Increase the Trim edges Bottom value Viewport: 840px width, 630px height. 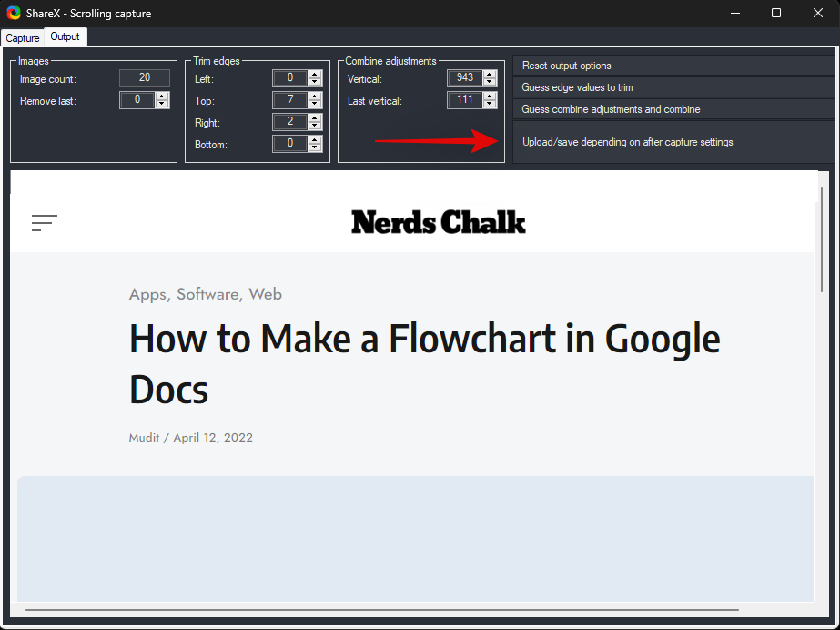[315, 140]
